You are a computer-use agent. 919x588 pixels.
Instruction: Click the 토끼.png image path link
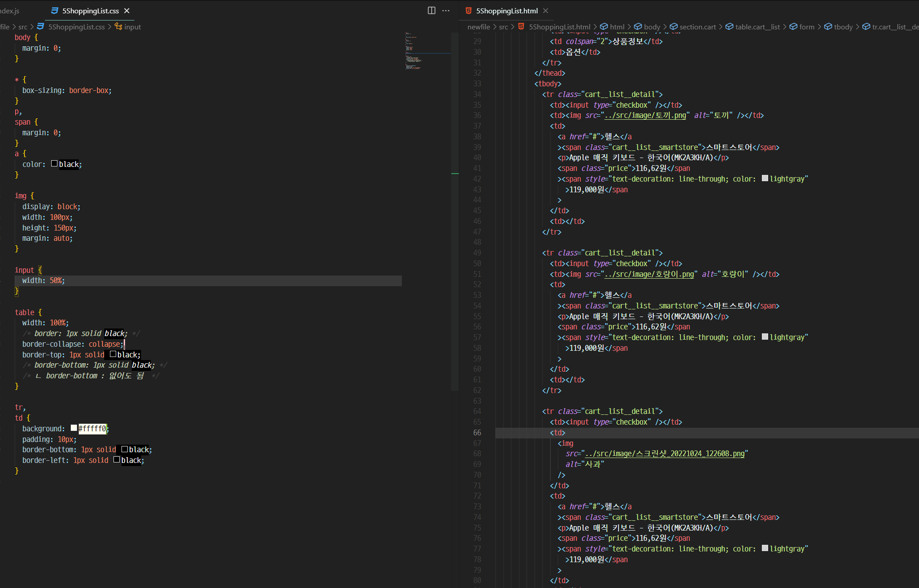tap(645, 116)
